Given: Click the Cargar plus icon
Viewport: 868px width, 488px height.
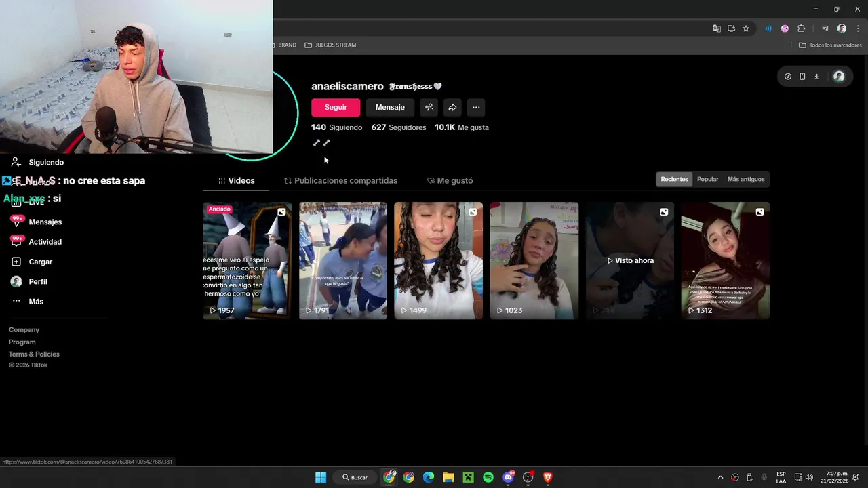Looking at the screenshot, I should click(x=16, y=262).
